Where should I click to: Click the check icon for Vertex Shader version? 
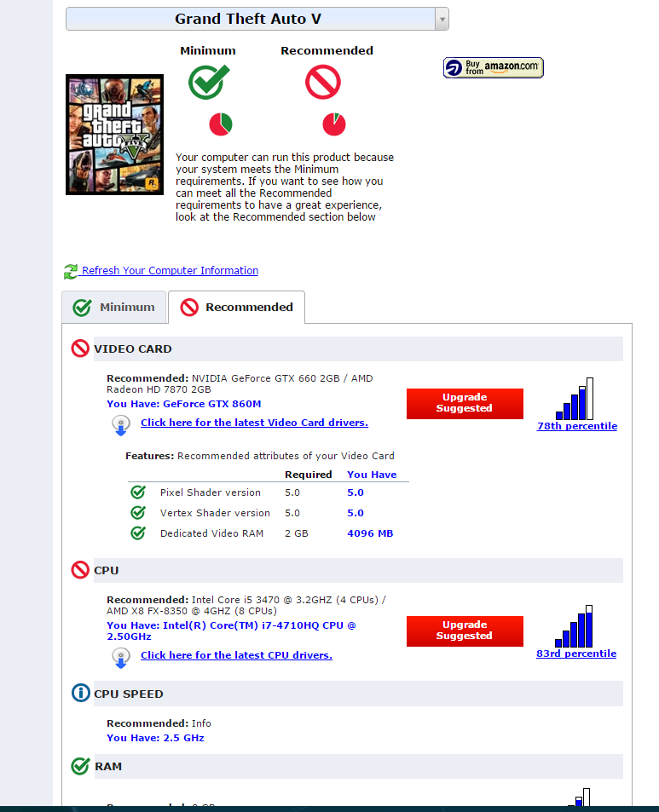[x=138, y=513]
